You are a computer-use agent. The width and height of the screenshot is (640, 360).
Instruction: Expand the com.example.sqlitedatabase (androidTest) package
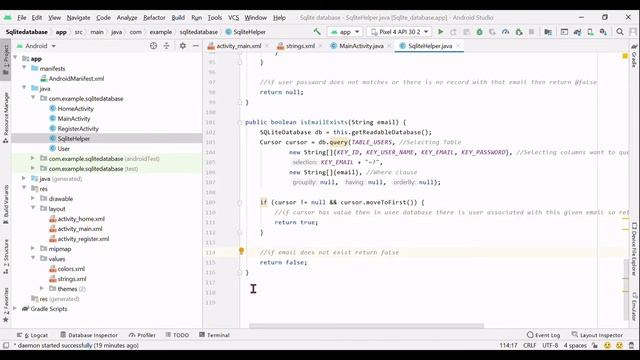tap(33, 158)
